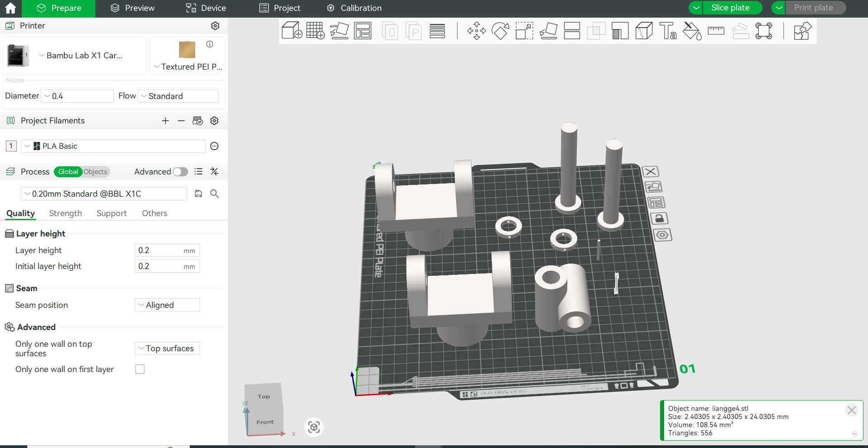Click the Add plate grid icon
The width and height of the screenshot is (868, 448).
(315, 31)
